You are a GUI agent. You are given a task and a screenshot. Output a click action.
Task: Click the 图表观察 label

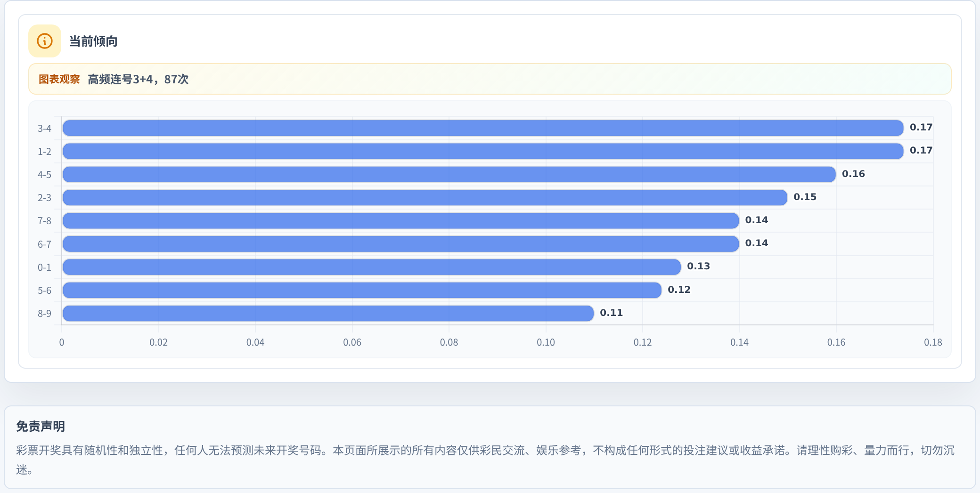coord(59,79)
